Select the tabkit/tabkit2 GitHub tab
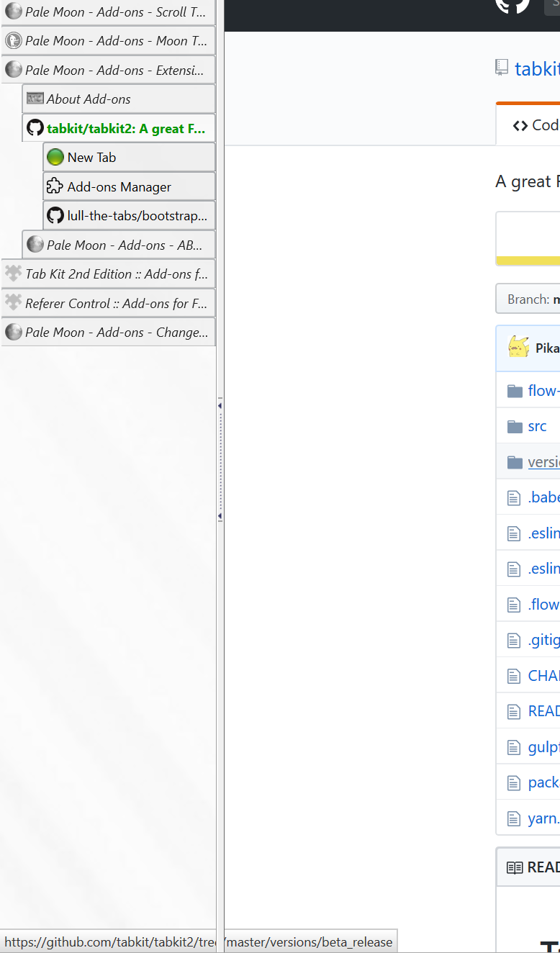Image resolution: width=560 pixels, height=953 pixels. pos(119,128)
